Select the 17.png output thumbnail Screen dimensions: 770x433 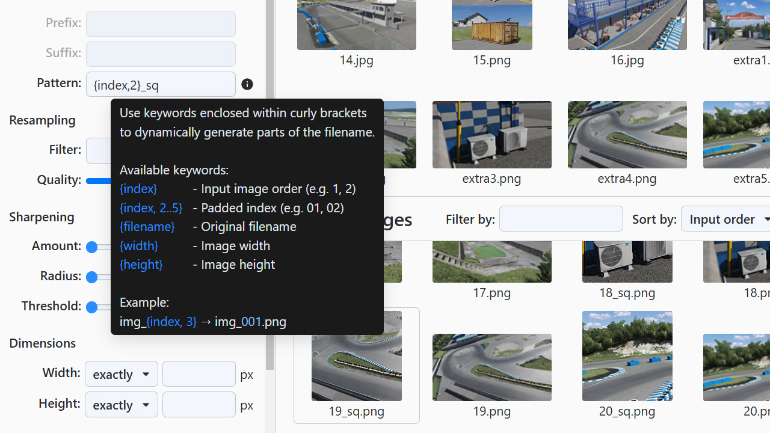(x=492, y=262)
